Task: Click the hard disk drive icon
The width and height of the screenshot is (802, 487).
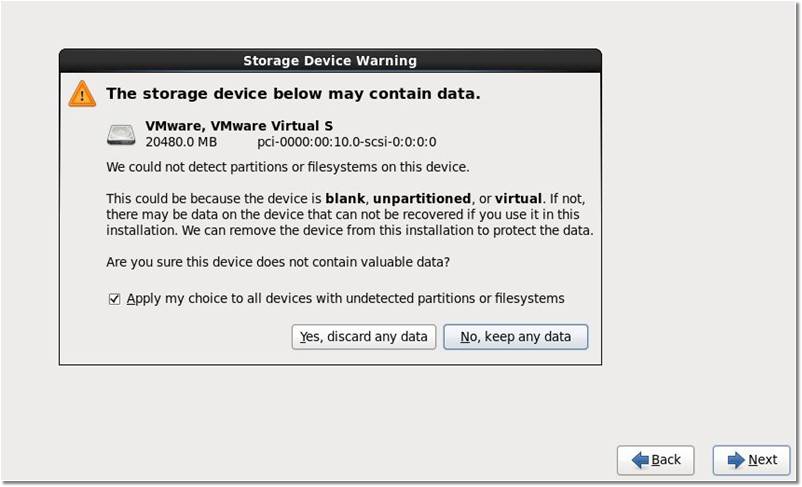Action: pyautogui.click(x=122, y=134)
